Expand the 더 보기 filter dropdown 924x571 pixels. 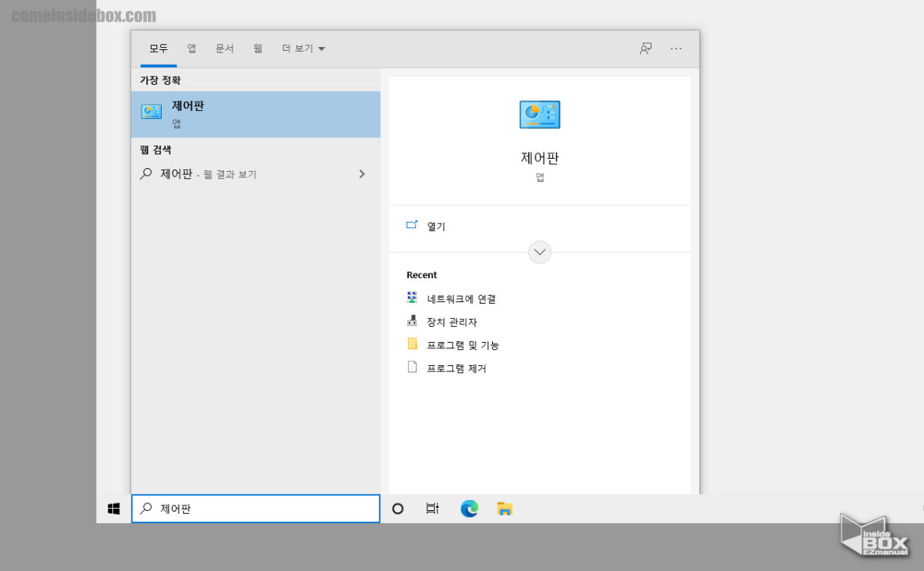pos(303,48)
